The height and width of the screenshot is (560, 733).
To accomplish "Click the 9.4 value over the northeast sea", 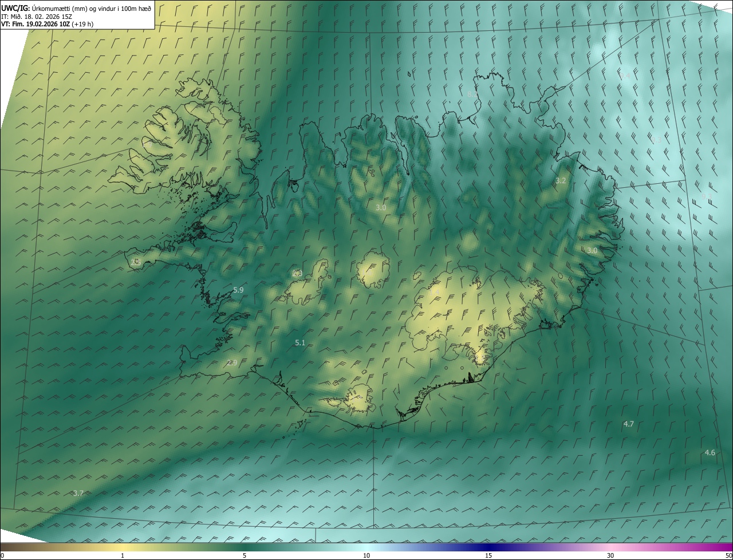I will click(x=625, y=76).
